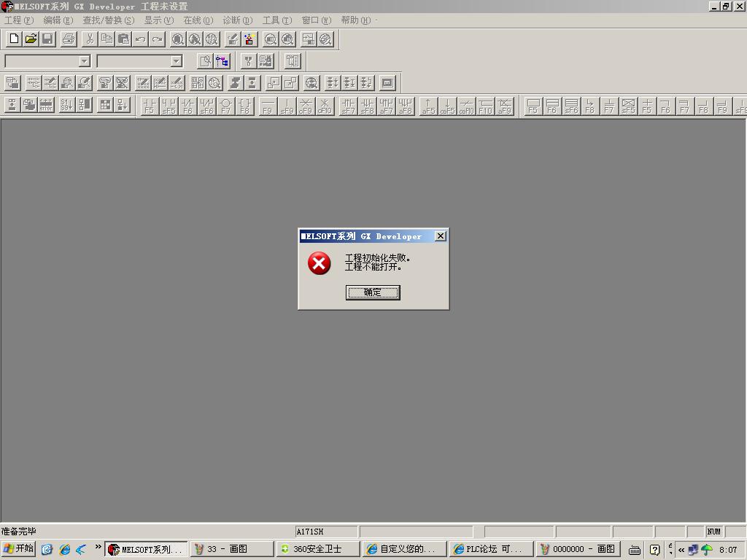The height and width of the screenshot is (560, 747).
Task: Click the 工程初始化失败 error message text
Action: pyautogui.click(x=377, y=257)
